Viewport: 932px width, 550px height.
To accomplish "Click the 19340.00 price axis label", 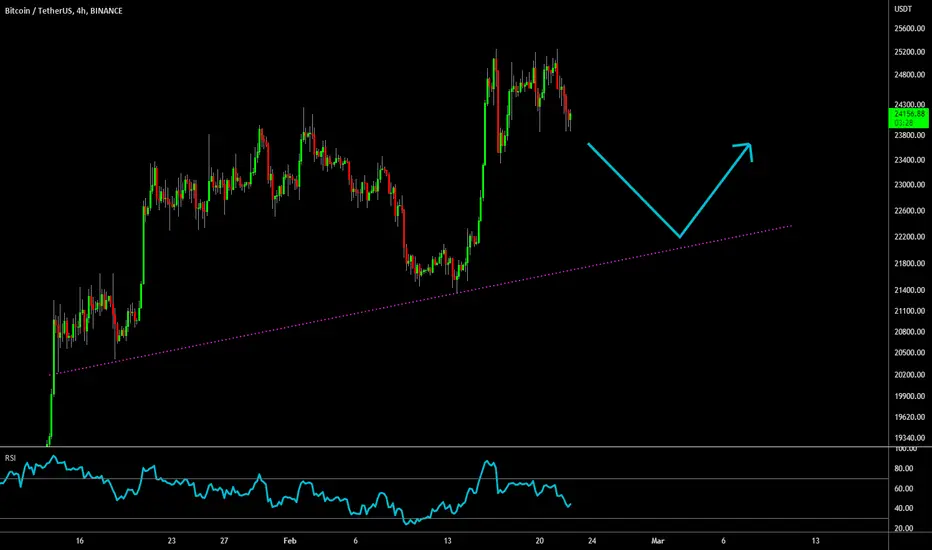I will click(909, 438).
